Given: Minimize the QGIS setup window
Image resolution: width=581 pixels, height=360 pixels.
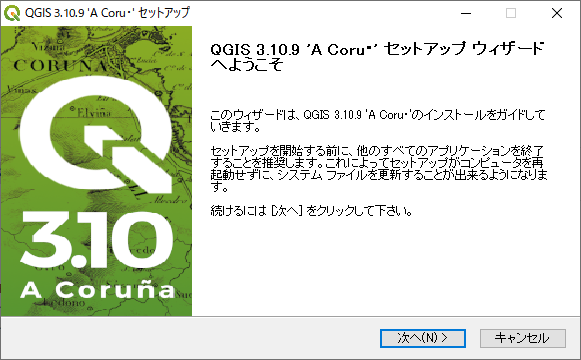Looking at the screenshot, I should coord(466,13).
